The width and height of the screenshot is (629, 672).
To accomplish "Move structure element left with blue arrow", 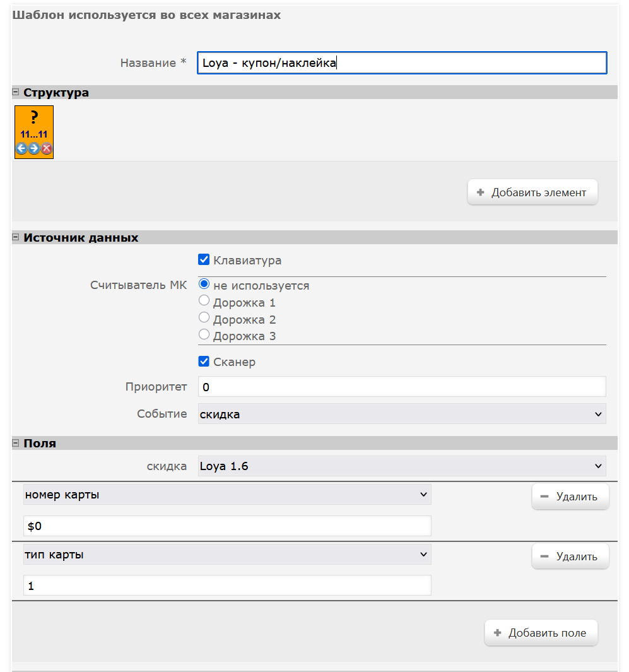I will coord(21,149).
